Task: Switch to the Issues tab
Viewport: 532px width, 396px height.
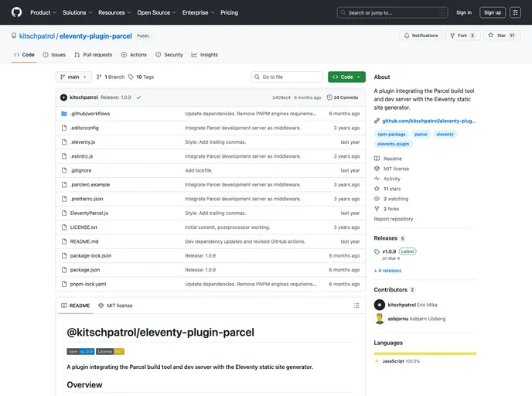Action: pyautogui.click(x=54, y=55)
